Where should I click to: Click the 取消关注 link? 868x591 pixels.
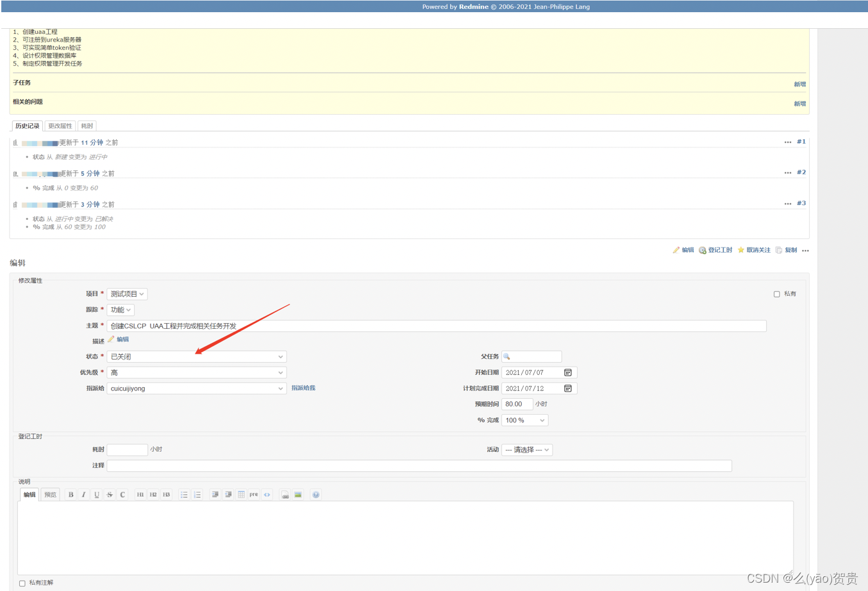tap(754, 251)
